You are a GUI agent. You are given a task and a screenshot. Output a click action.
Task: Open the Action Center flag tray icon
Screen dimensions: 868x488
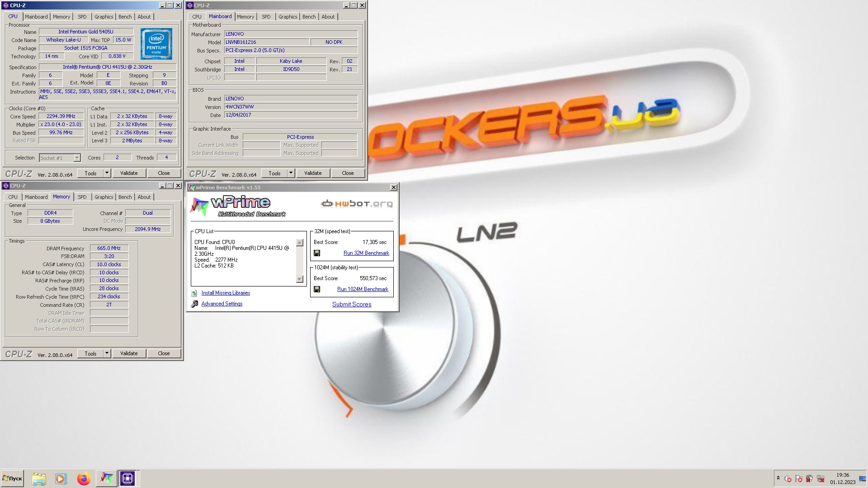coord(799,479)
